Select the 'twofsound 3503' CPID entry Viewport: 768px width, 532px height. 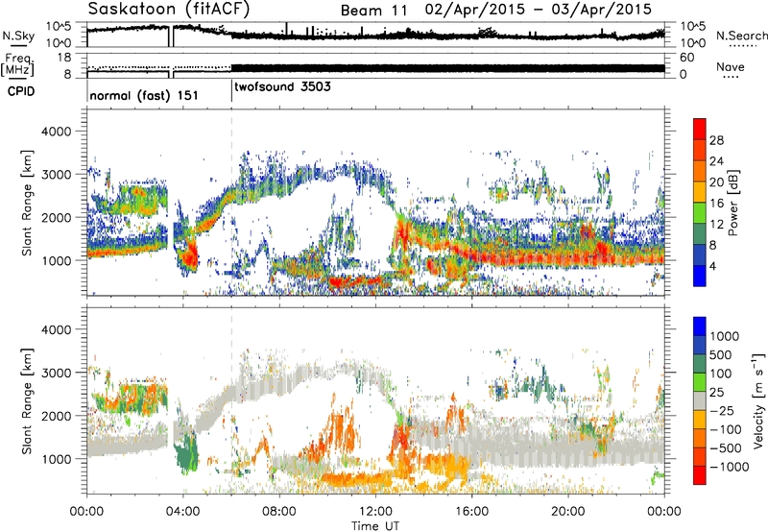282,87
